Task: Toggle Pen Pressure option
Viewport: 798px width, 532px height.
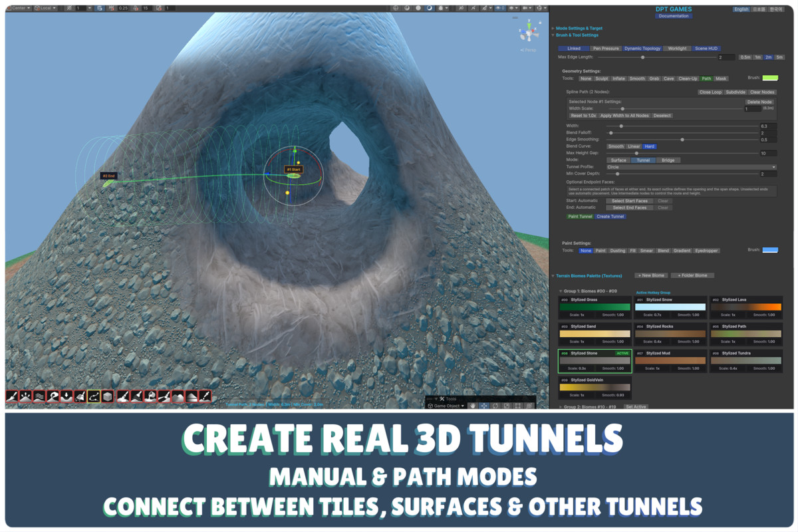Action: pos(606,49)
